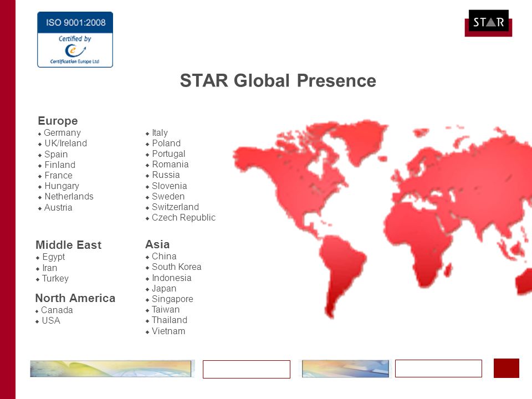Viewport: 532px width, 399px height.
Task: Select the "Europe" heading
Action: [58, 121]
